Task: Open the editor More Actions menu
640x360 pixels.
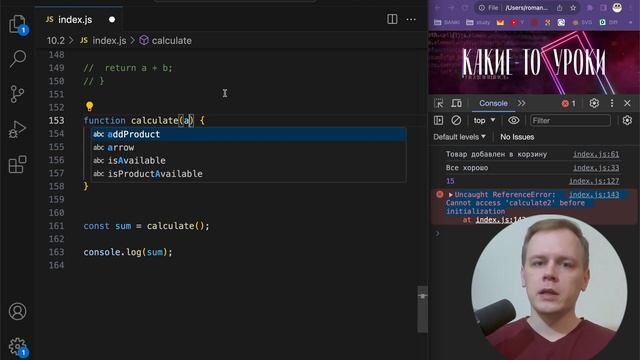Action: [411, 19]
